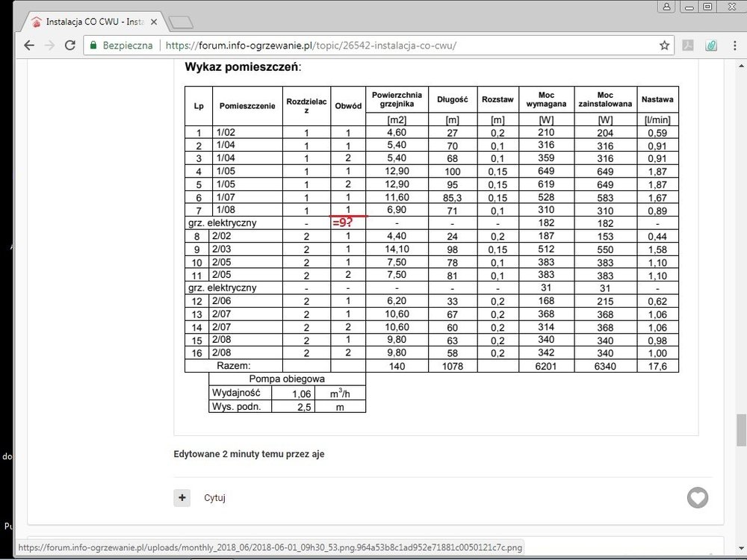Reload the forum page

coord(69,45)
